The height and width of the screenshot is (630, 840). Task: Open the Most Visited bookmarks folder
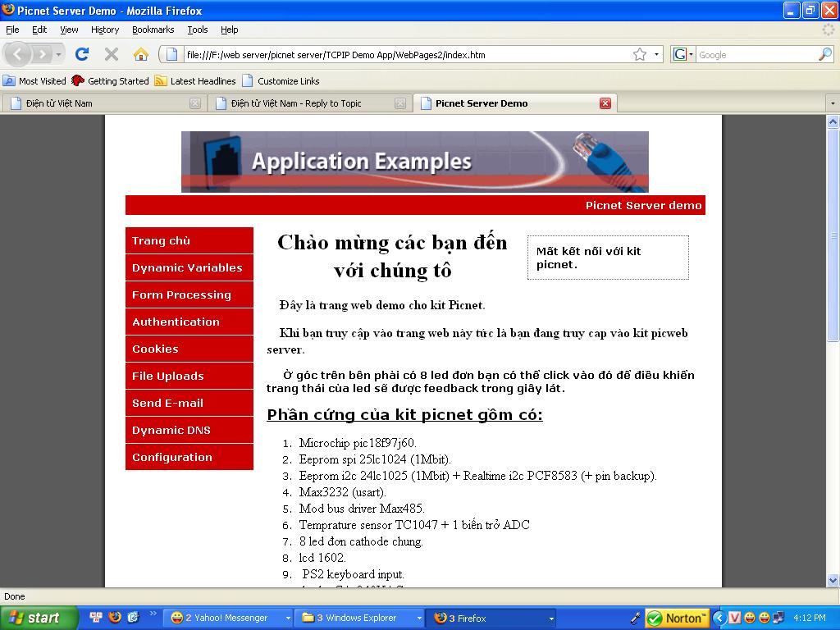coord(34,81)
